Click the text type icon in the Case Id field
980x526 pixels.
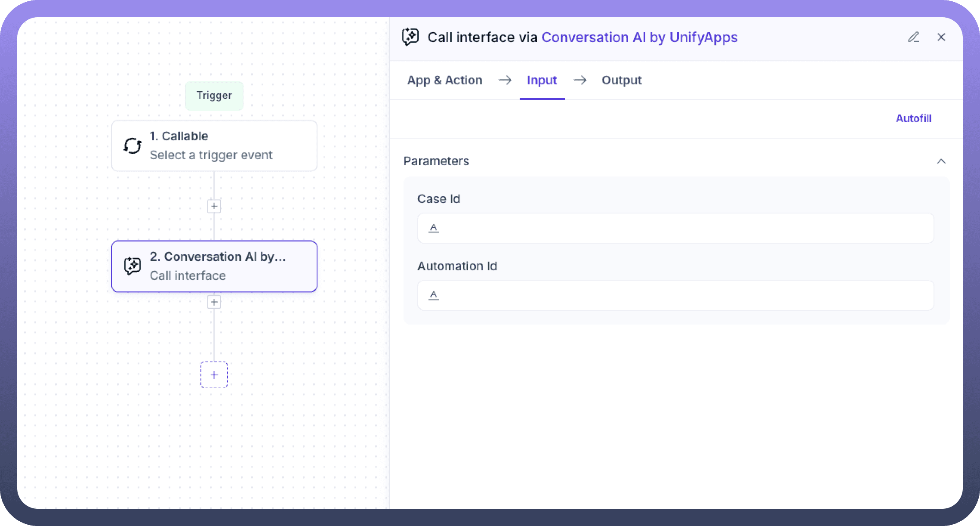434,228
